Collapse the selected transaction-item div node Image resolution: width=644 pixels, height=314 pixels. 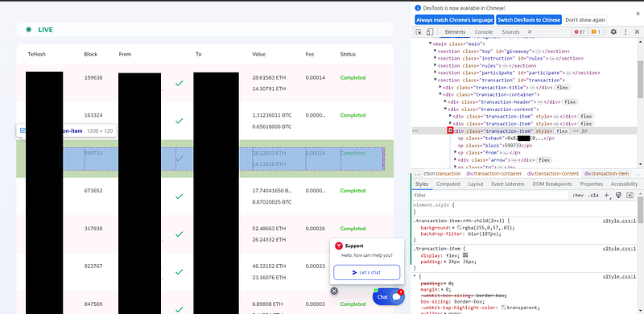point(450,130)
